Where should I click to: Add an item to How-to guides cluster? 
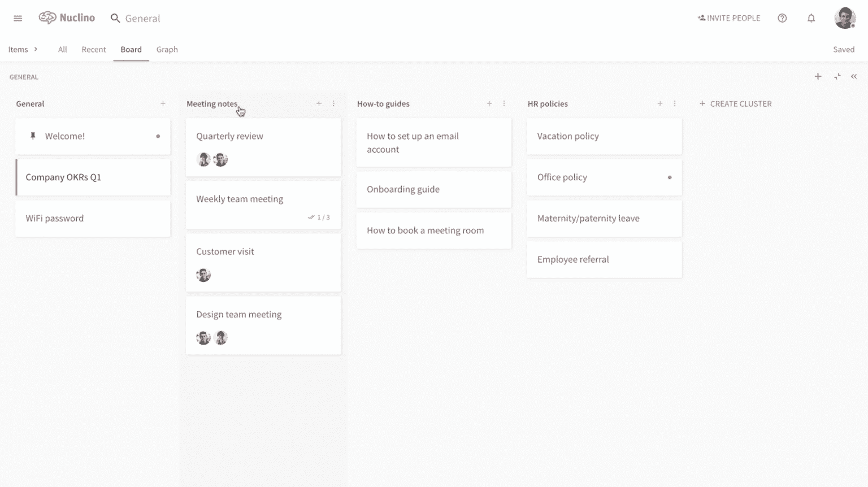click(489, 103)
